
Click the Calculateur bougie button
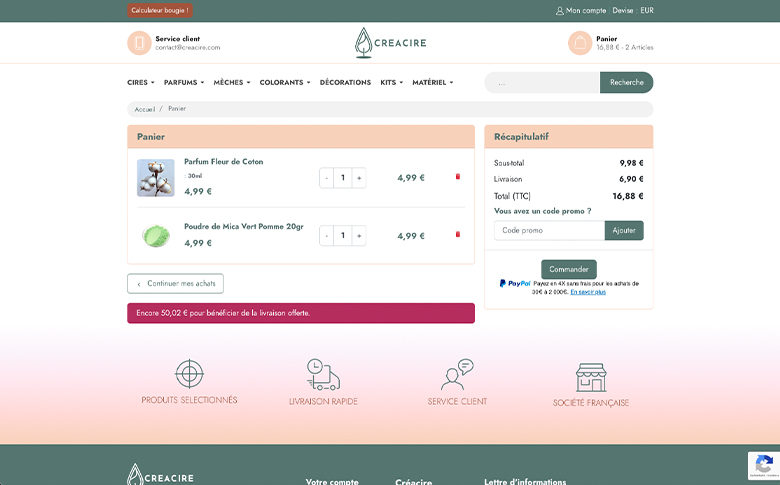pyautogui.click(x=160, y=10)
